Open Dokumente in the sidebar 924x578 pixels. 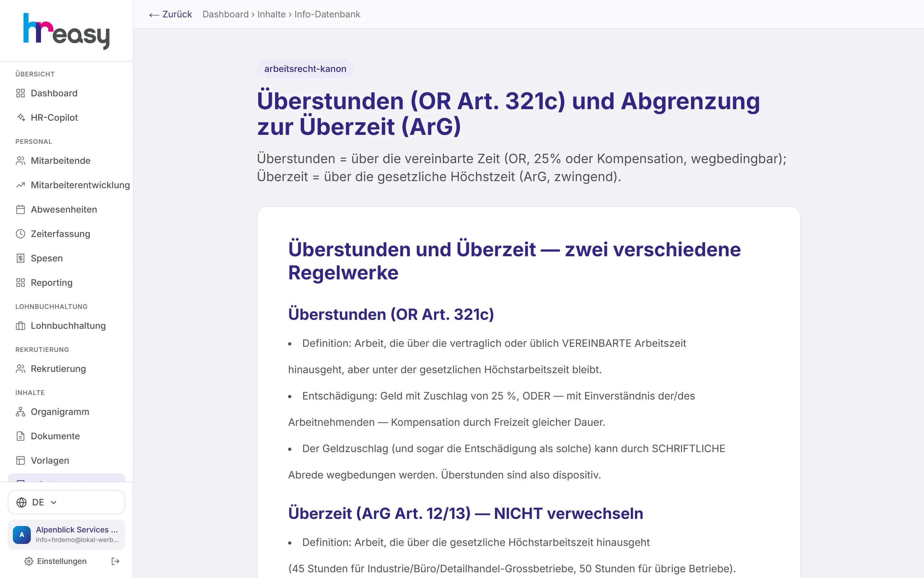pos(66,436)
